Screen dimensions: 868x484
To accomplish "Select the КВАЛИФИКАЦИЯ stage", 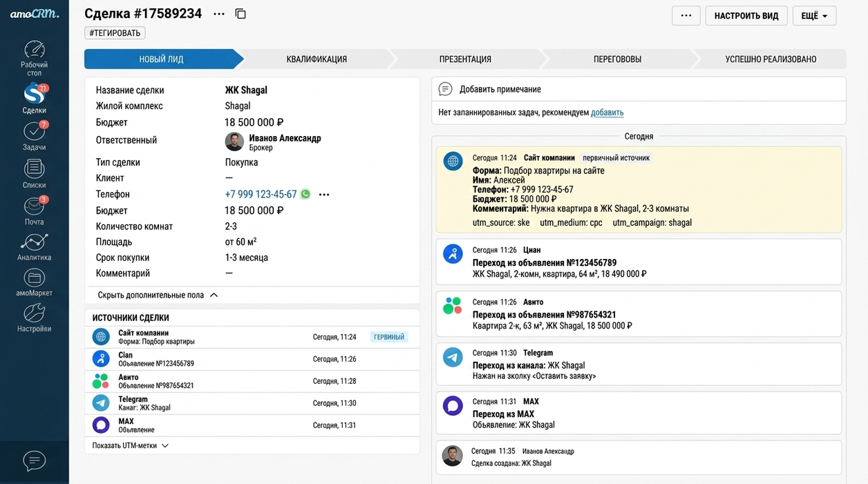I will pos(317,59).
